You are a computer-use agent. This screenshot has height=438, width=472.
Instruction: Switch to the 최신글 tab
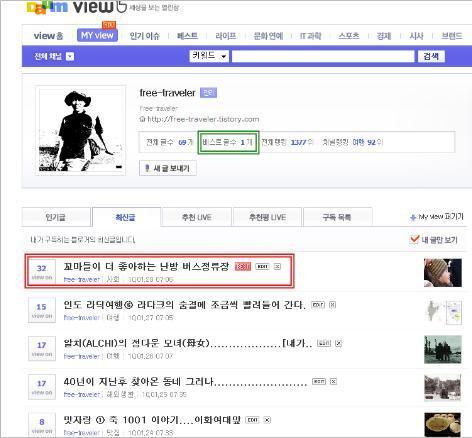pyautogui.click(x=126, y=217)
